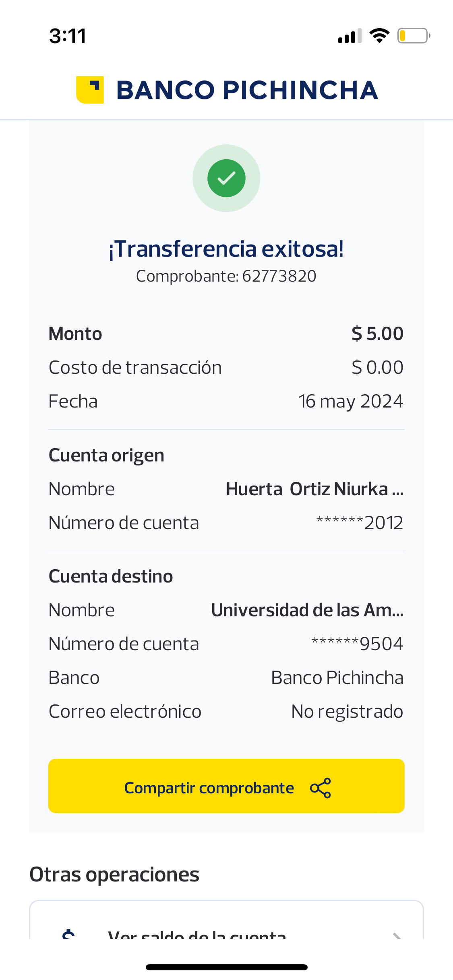Tap the dollar icon beside Ver saldo
This screenshot has width=453, height=980.
[x=69, y=934]
